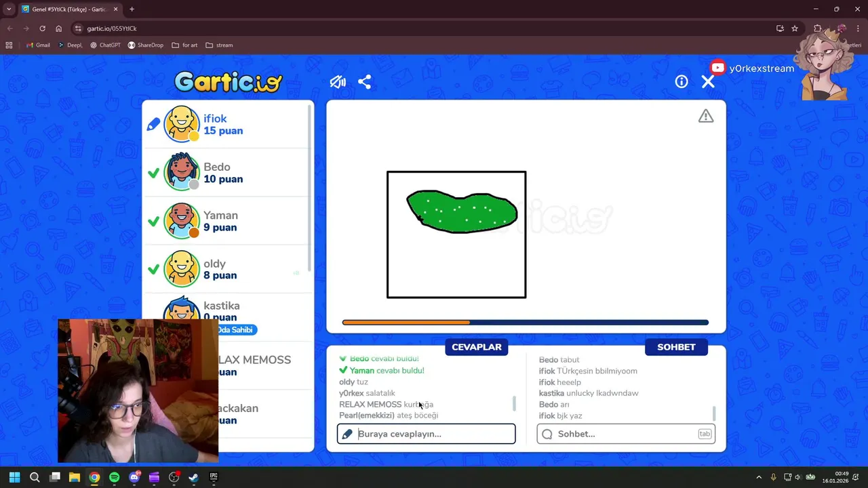Select the green checkmark beside oldy

[x=153, y=270]
